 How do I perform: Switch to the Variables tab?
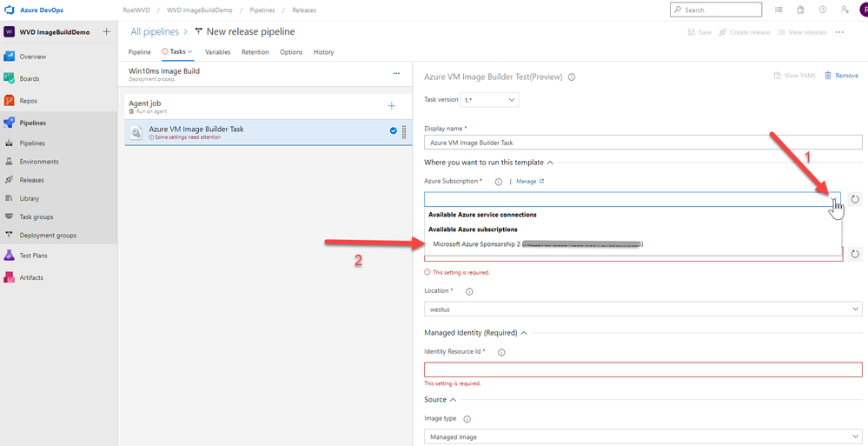click(x=217, y=52)
